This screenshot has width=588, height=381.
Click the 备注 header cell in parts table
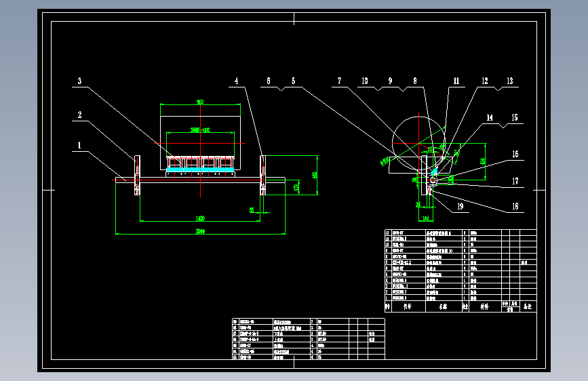tap(528, 306)
